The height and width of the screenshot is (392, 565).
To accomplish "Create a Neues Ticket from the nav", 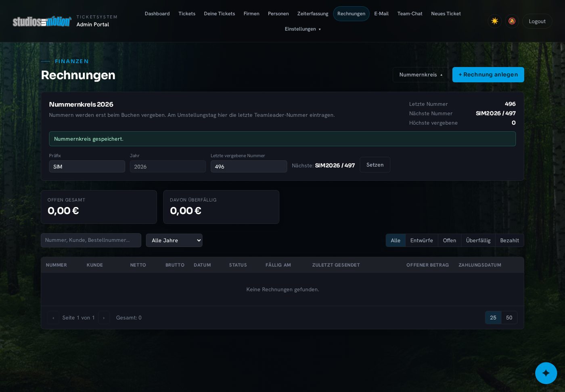I will click(446, 14).
